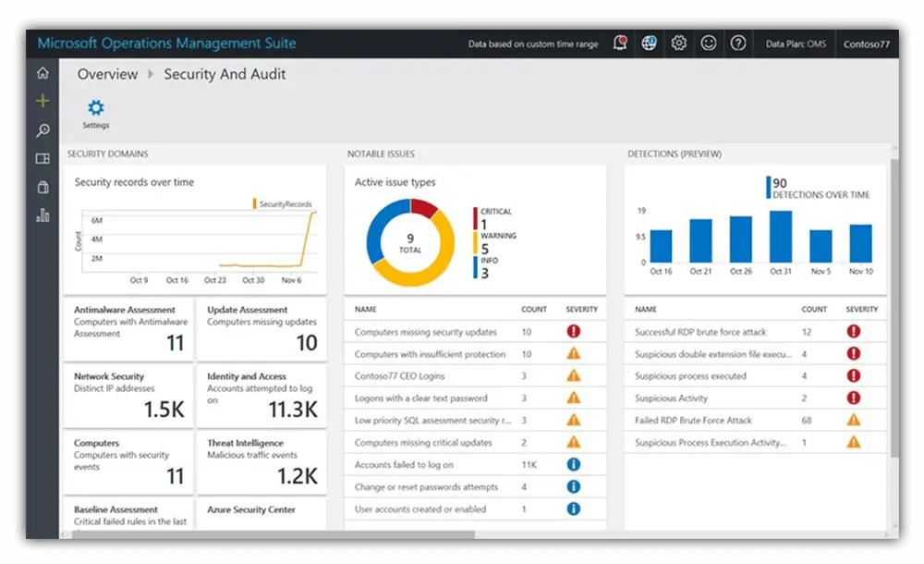The image size is (924, 564).
Task: Navigate to Overview in the breadcrumb
Action: (107, 74)
